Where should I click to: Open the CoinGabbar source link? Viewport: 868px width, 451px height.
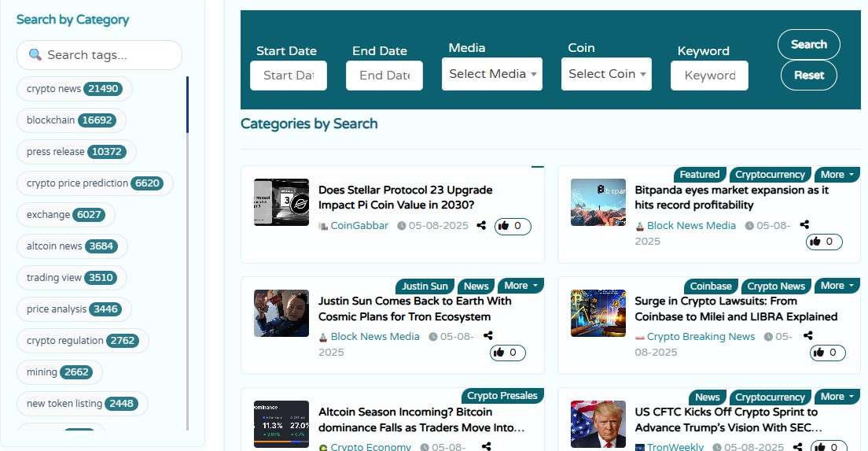tap(359, 225)
